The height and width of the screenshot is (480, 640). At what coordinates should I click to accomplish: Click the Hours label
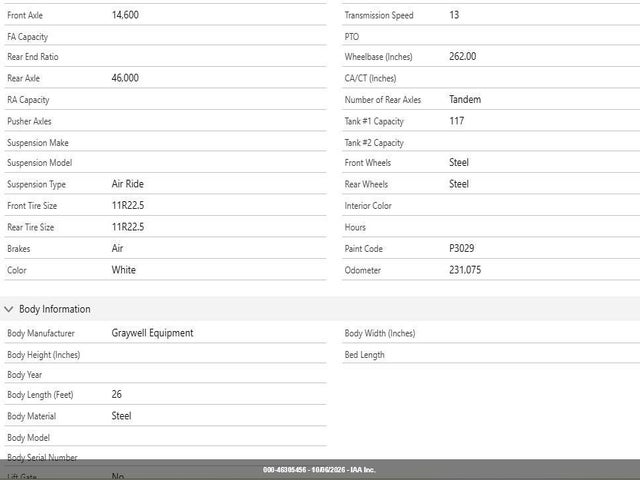point(355,227)
